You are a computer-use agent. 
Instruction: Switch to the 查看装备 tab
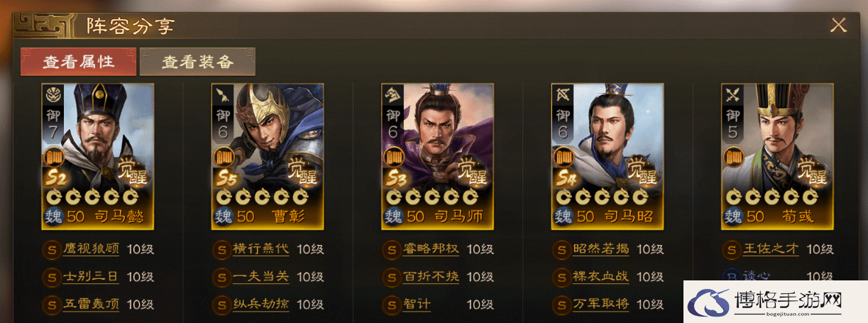(197, 62)
